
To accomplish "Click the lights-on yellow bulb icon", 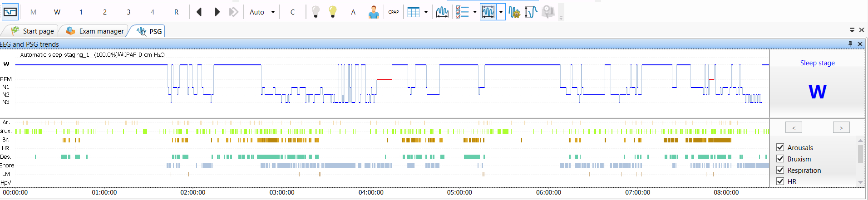I will click(333, 12).
